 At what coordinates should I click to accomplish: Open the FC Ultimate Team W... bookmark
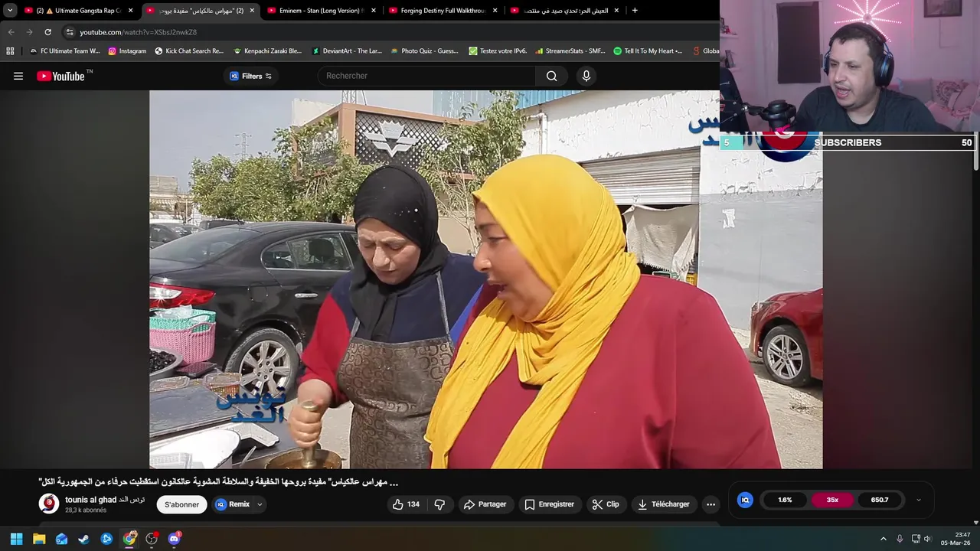click(65, 51)
